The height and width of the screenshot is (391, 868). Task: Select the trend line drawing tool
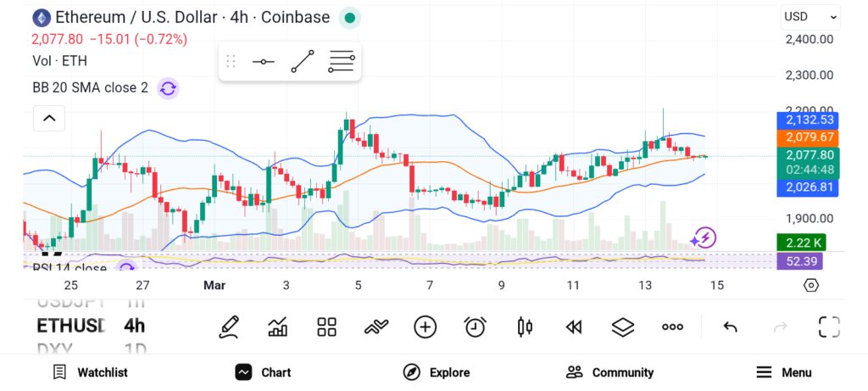point(303,61)
